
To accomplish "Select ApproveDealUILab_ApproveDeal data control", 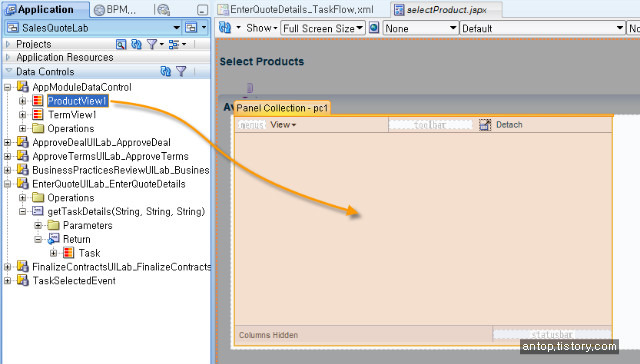I will click(x=101, y=142).
